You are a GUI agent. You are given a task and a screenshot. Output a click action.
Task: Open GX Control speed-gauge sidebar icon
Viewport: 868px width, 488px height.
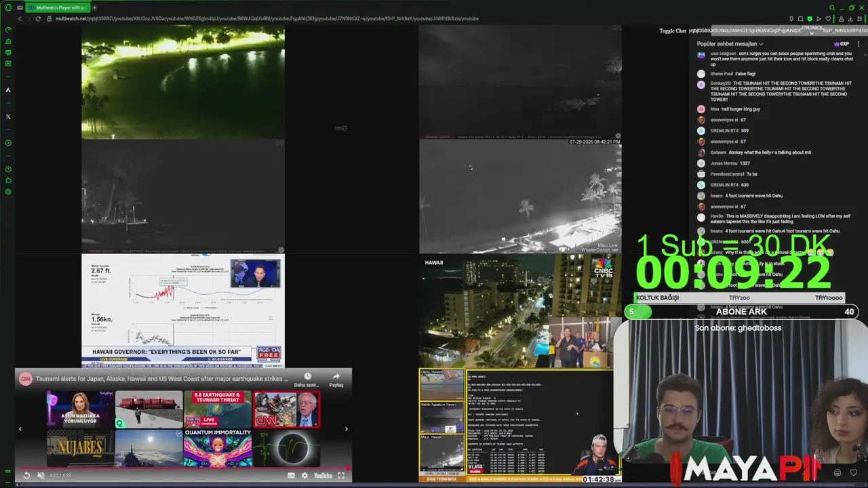point(8,30)
